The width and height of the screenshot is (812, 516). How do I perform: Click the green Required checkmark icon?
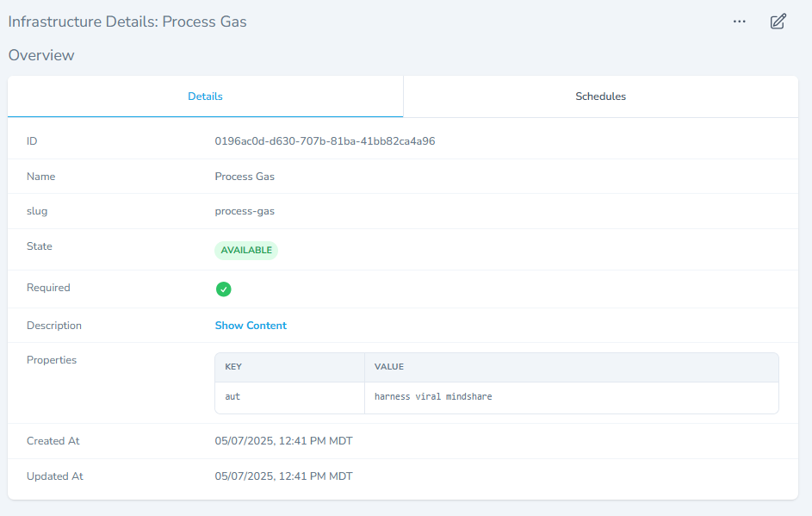coord(223,289)
